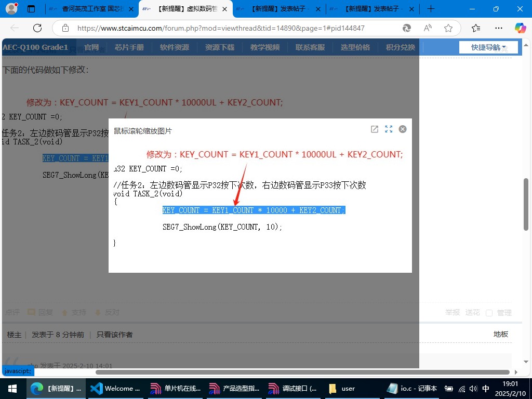
Task: Tick the 管理 checkbox
Action: pos(489,313)
